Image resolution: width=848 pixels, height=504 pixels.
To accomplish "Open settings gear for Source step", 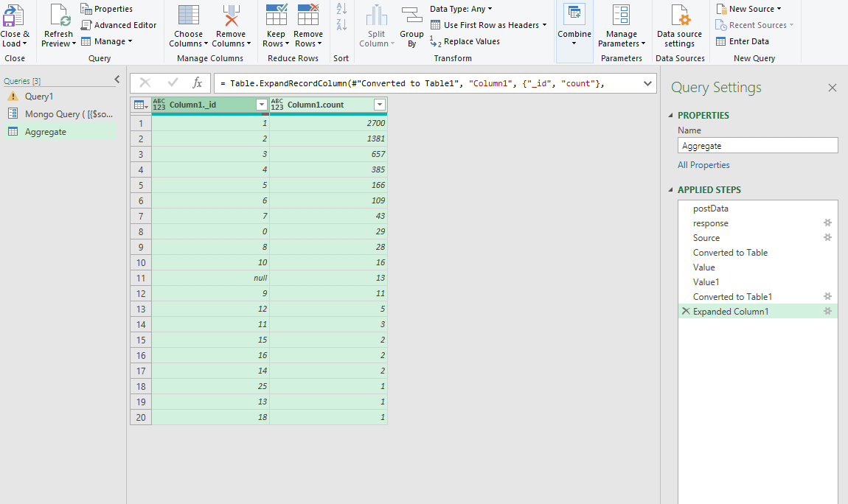I will pyautogui.click(x=827, y=237).
